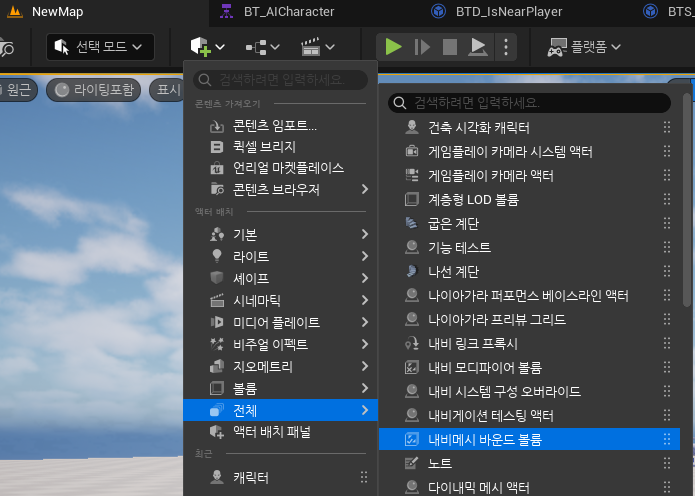Viewport: 695px width, 496px height.
Task: Expand the 볼륨 submenu
Action: (280, 388)
